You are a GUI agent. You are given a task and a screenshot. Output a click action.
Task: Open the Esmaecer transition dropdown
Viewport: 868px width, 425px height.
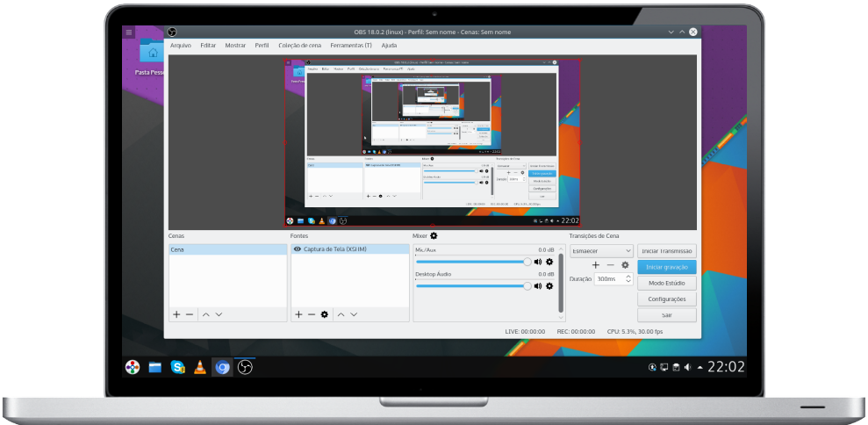point(601,251)
